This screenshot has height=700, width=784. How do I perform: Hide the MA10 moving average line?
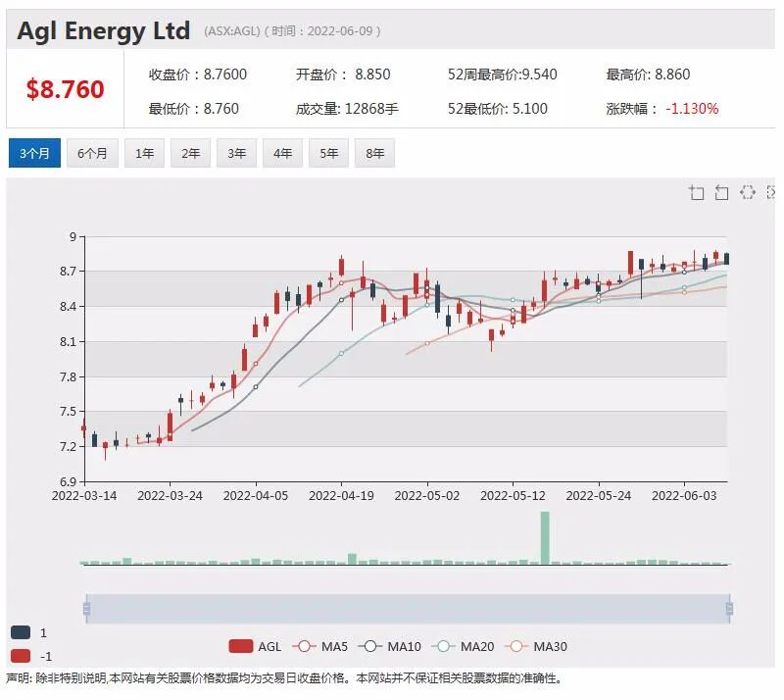click(389, 646)
